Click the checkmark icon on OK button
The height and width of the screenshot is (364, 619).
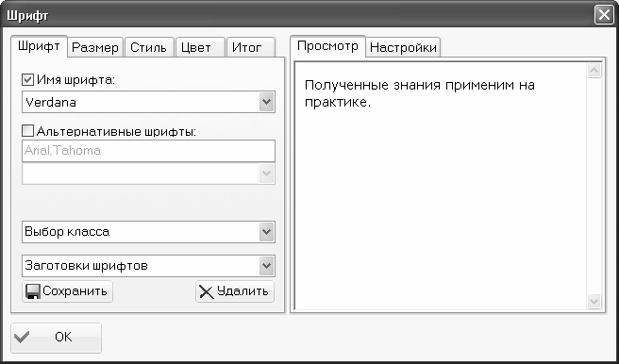pyautogui.click(x=22, y=338)
